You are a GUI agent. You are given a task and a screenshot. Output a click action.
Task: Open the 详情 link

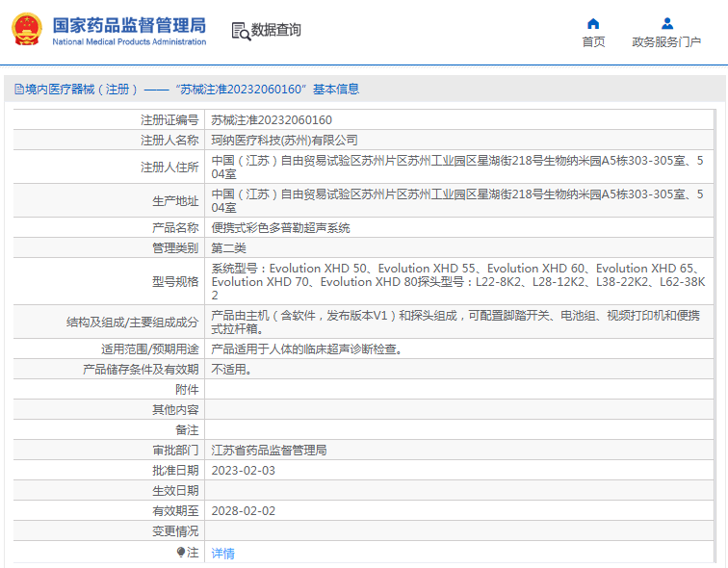pos(222,554)
